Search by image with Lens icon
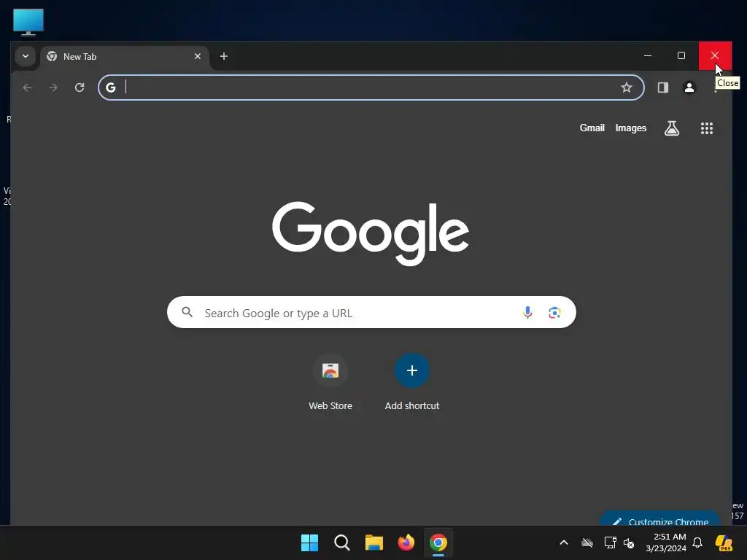 [x=554, y=312]
